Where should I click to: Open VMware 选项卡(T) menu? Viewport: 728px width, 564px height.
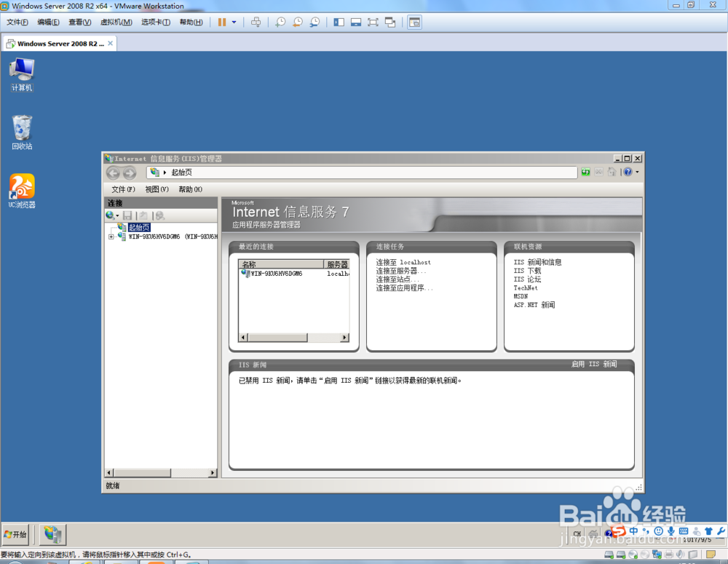pos(156,23)
